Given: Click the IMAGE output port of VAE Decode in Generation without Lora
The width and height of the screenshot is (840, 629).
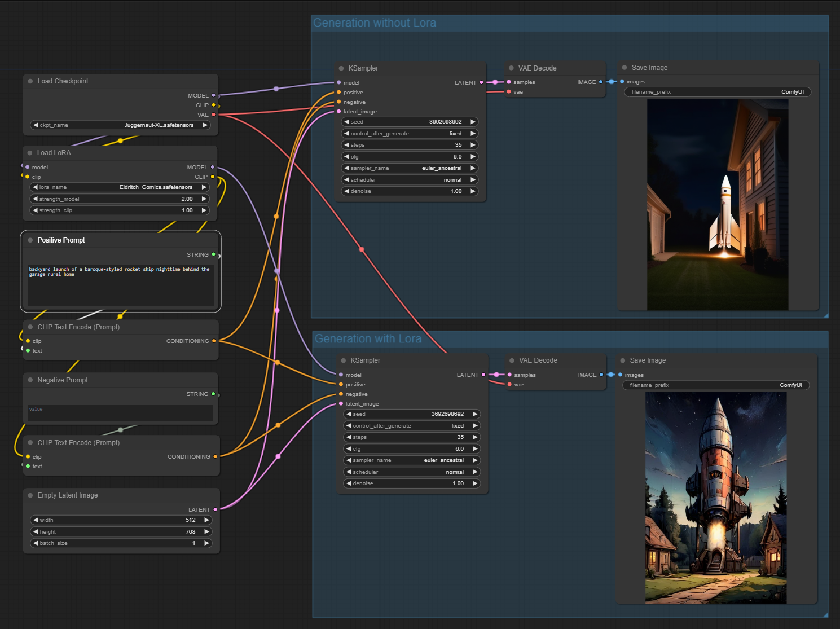Looking at the screenshot, I should coord(601,82).
